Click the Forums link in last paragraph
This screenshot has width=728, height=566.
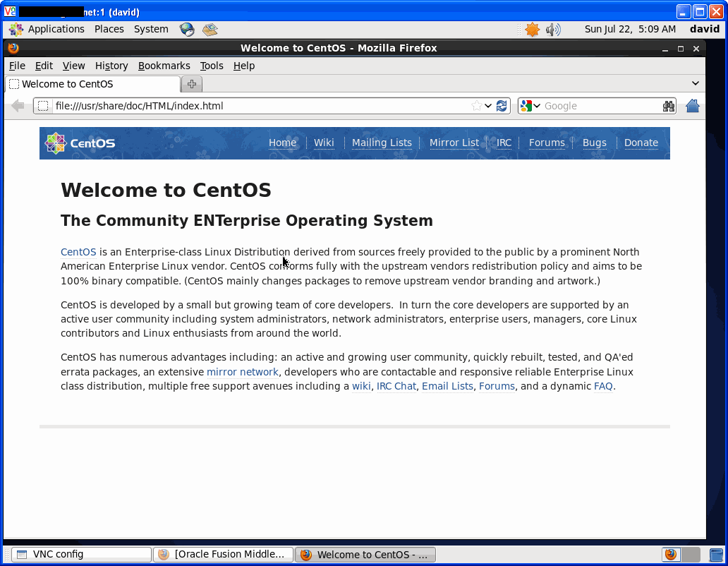tap(497, 386)
